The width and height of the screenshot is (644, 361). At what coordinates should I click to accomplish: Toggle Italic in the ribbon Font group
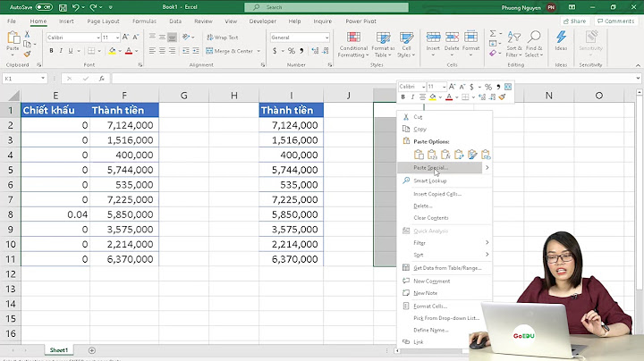[61, 51]
